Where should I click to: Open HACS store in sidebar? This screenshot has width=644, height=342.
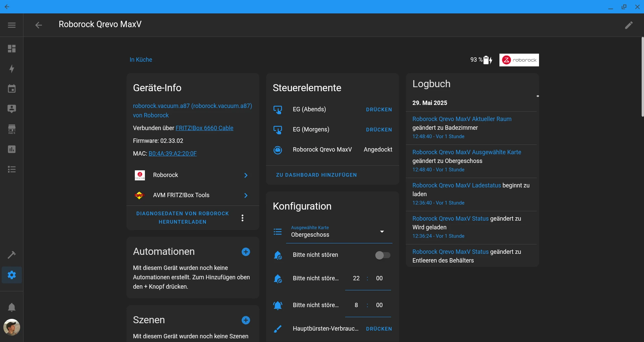(x=12, y=129)
